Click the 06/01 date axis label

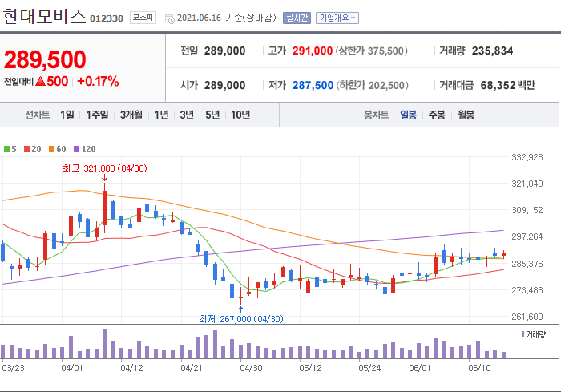coord(420,368)
